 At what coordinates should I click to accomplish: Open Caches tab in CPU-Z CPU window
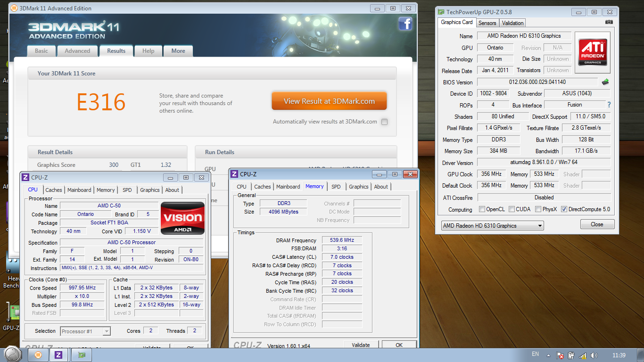[54, 190]
